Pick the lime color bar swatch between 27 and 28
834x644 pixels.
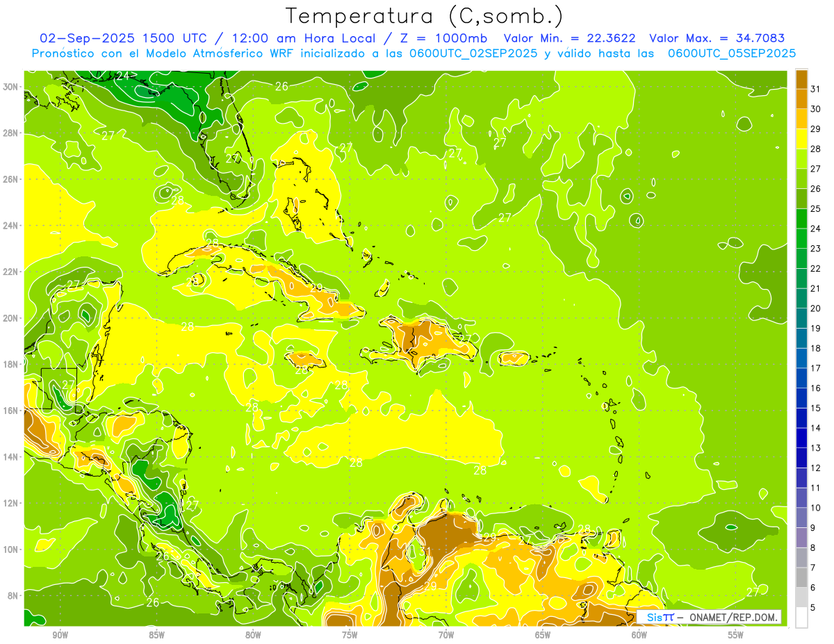[801, 159]
